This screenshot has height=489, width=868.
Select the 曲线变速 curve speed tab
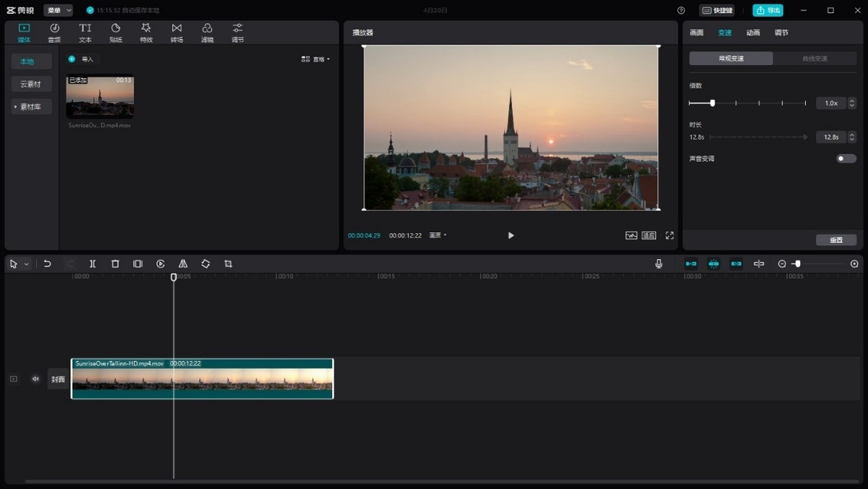click(x=814, y=59)
